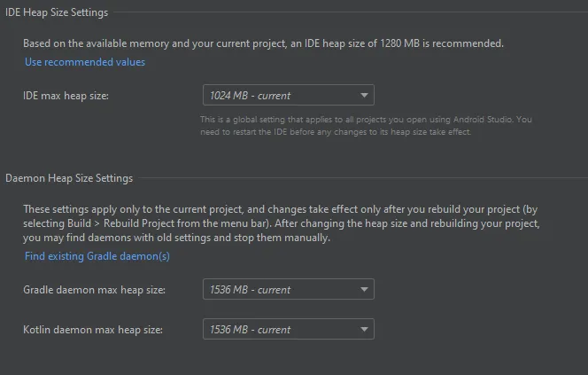Click the separator line beside Daemon Heap Size Settings
This screenshot has width=588, height=375.
(x=361, y=178)
